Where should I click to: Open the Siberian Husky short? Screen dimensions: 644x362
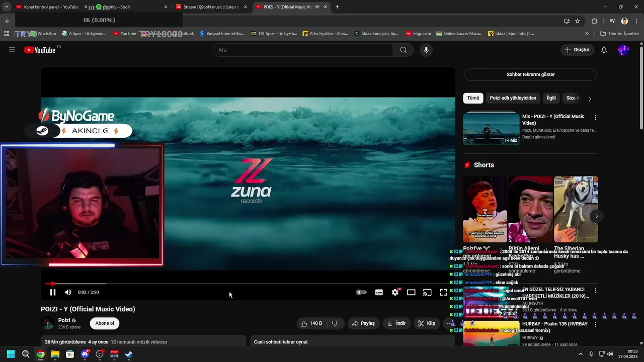pyautogui.click(x=576, y=209)
